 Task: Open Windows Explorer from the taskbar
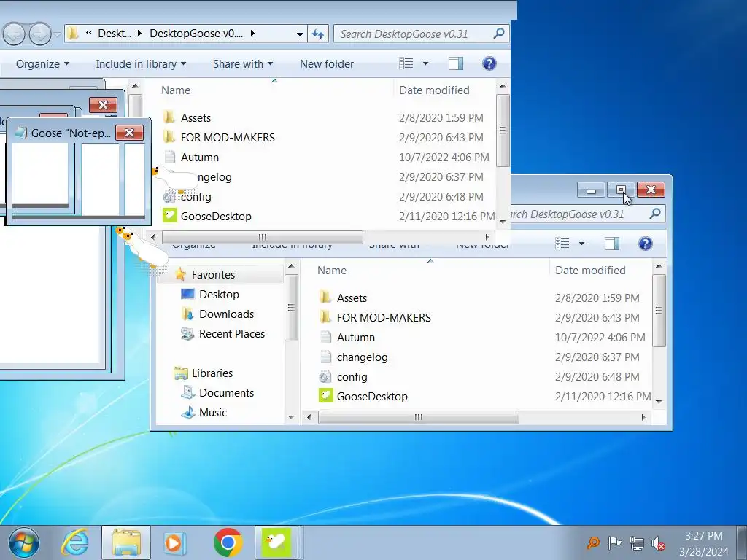tap(125, 542)
